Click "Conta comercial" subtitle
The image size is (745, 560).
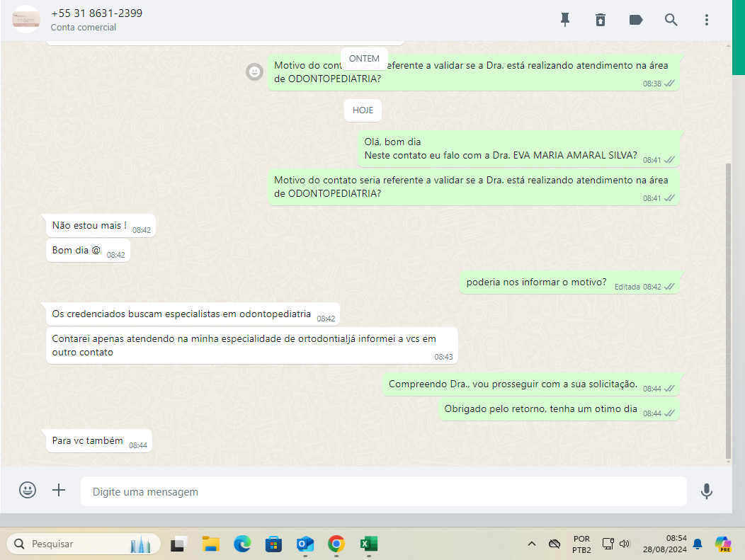click(83, 28)
